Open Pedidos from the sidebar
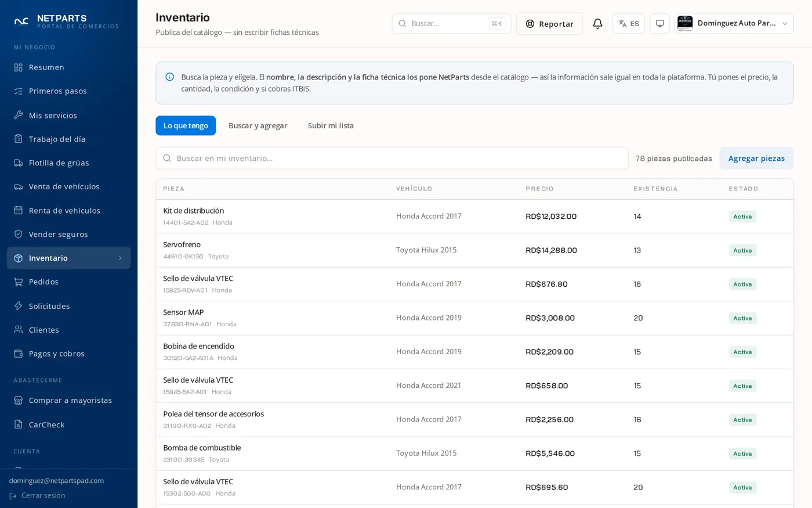The width and height of the screenshot is (812, 508). point(68,282)
